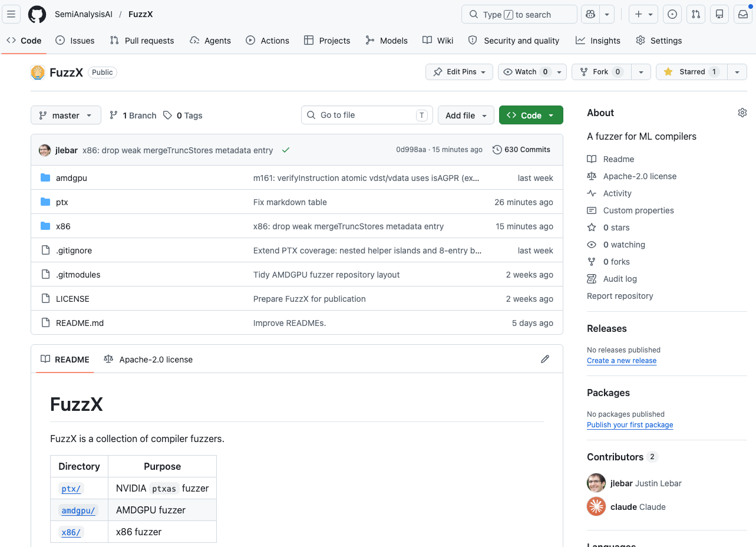Open the Create new plus dropdown

point(643,14)
